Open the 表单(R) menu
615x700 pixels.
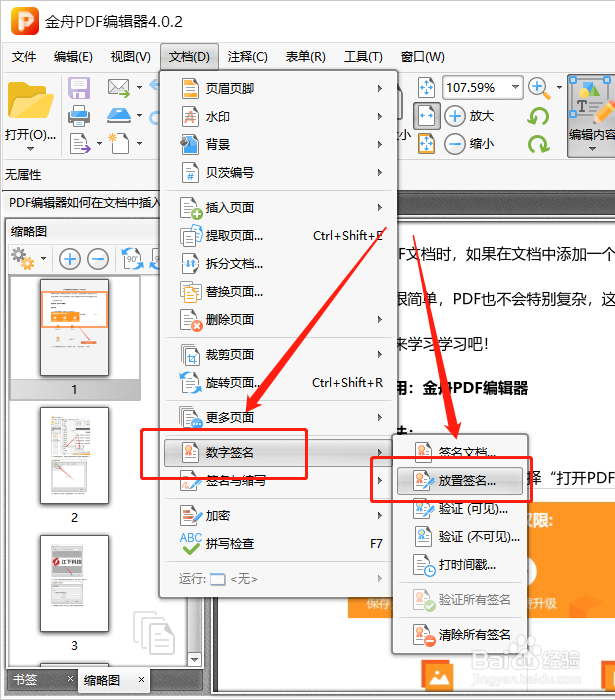tap(305, 57)
